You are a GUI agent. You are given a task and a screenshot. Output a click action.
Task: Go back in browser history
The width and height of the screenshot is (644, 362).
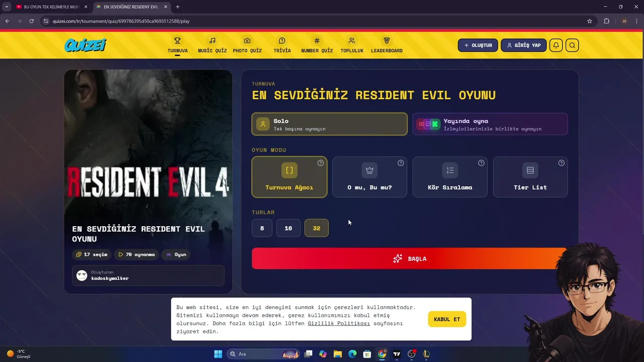(7, 21)
